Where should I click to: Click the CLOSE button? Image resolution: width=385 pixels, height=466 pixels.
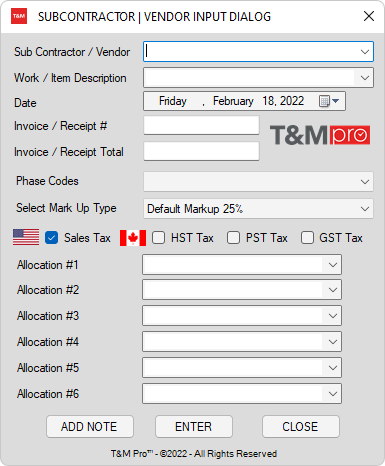[x=301, y=426]
